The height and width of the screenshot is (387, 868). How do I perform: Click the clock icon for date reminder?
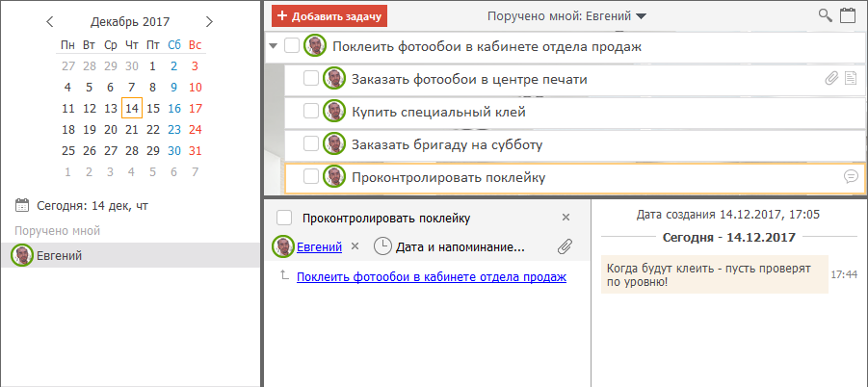coord(382,246)
